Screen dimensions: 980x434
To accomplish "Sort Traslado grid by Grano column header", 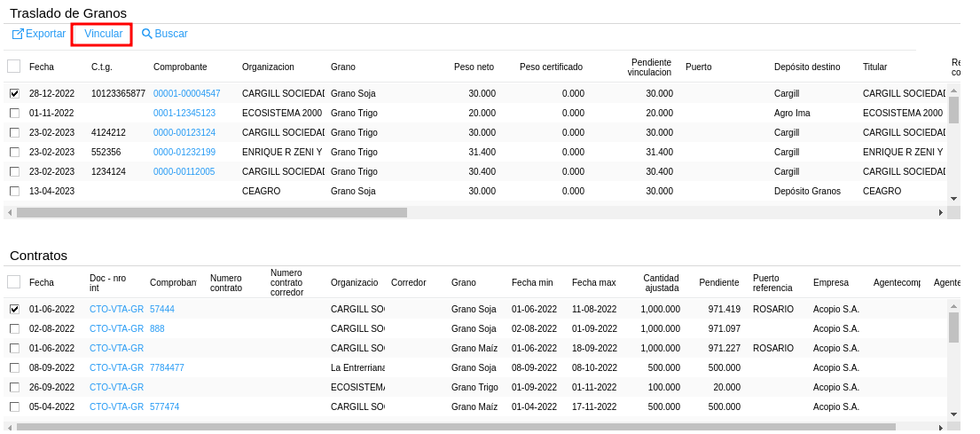I will point(343,67).
